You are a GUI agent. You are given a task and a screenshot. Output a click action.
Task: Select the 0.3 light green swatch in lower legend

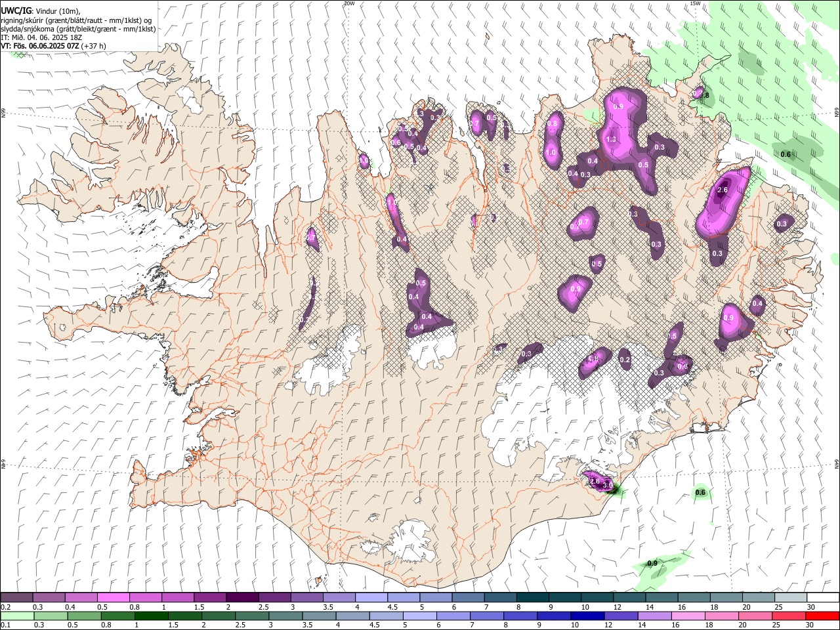(x=51, y=616)
